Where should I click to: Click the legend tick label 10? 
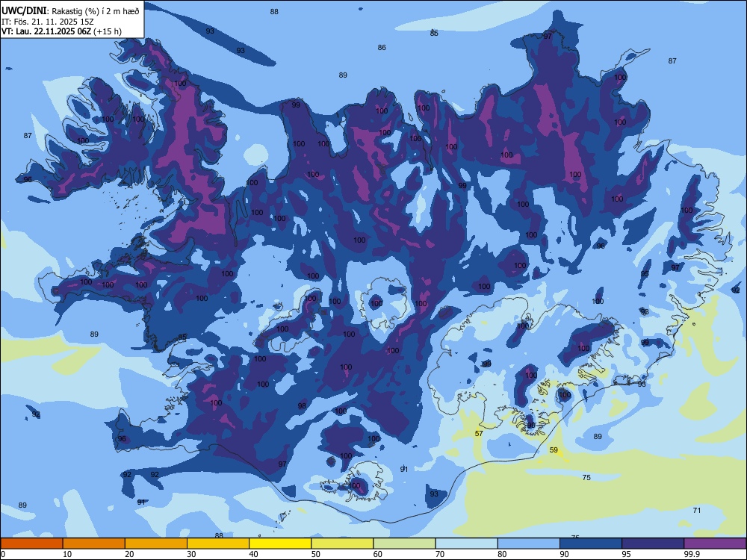click(x=67, y=554)
